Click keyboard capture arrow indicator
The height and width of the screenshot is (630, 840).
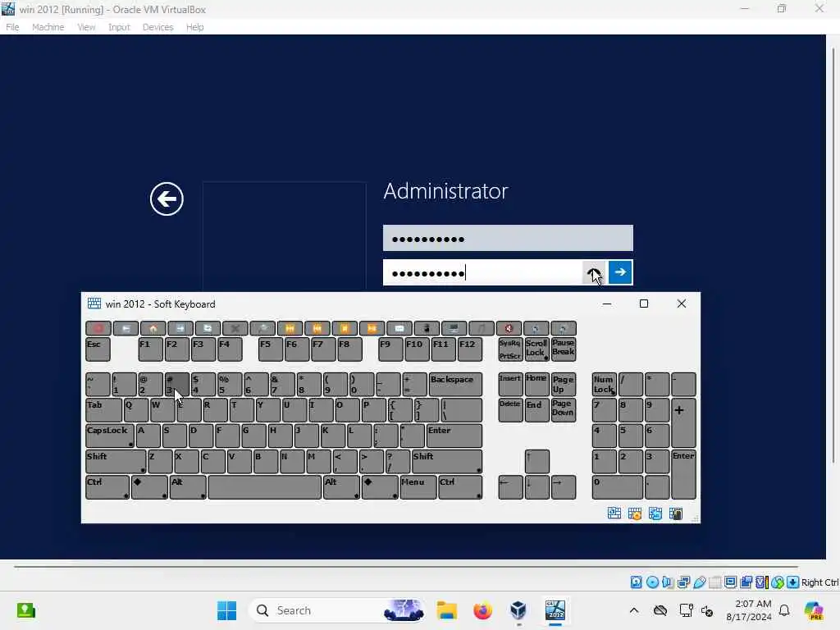[793, 582]
